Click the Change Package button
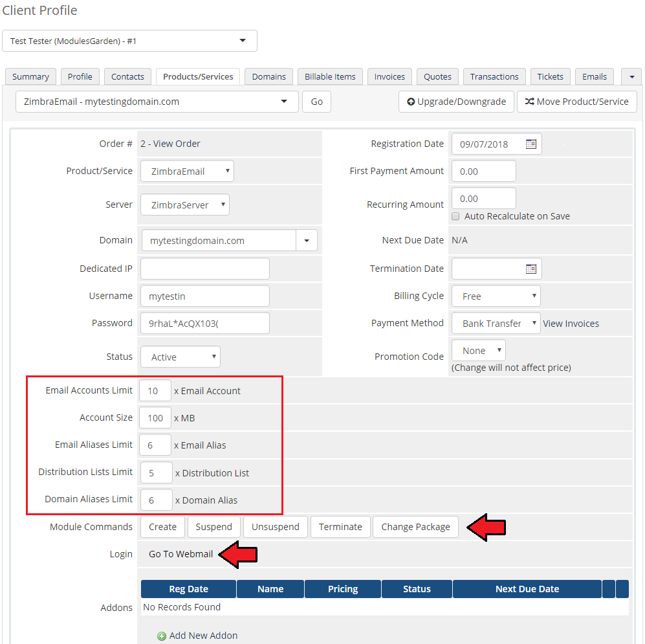645x644 pixels. point(415,527)
